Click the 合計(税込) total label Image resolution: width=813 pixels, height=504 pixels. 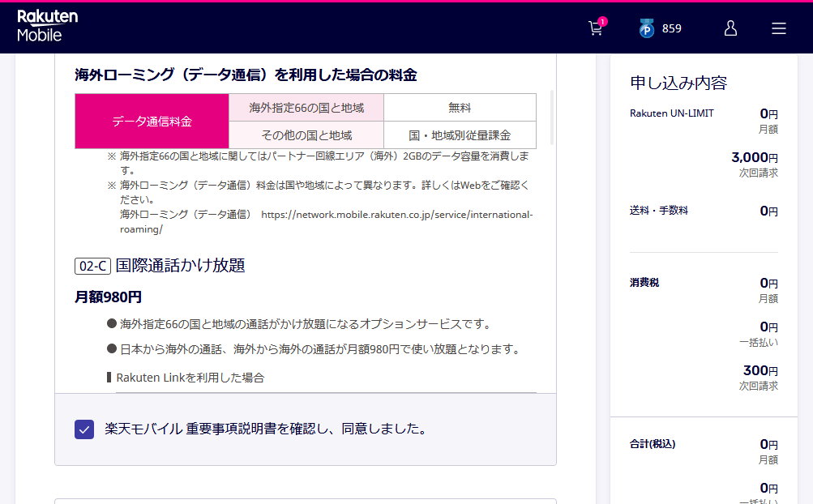pos(653,444)
